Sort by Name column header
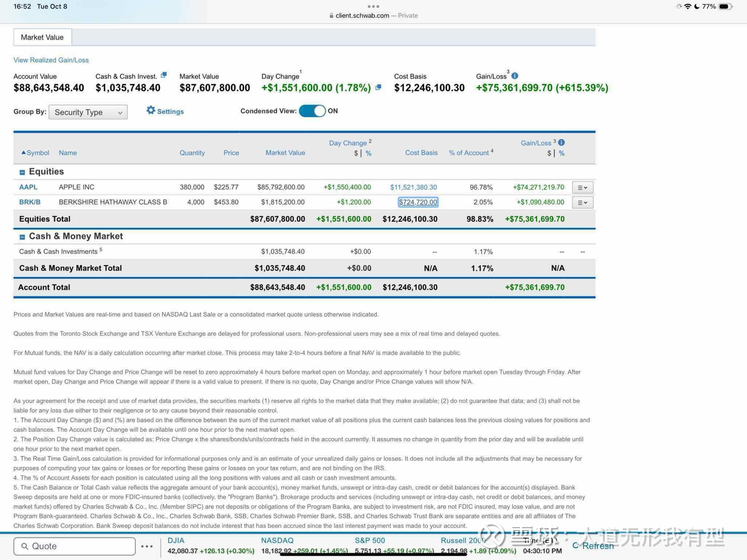The width and height of the screenshot is (747, 560). click(68, 153)
